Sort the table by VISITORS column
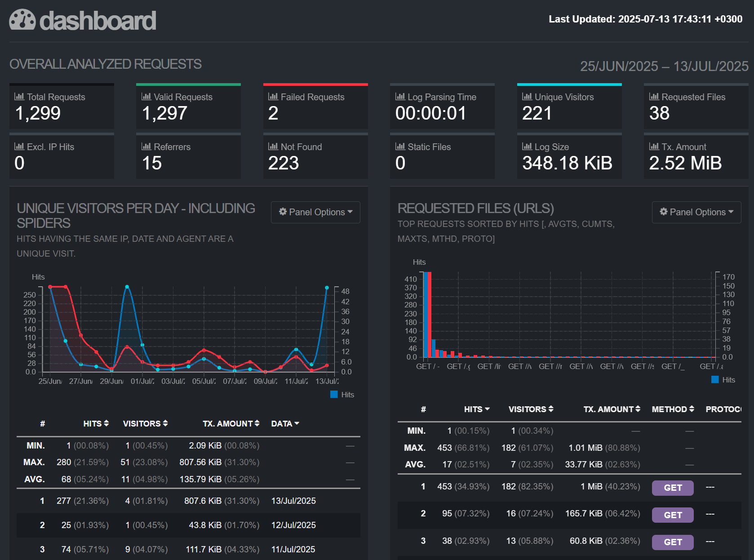The width and height of the screenshot is (754, 560). pyautogui.click(x=144, y=423)
